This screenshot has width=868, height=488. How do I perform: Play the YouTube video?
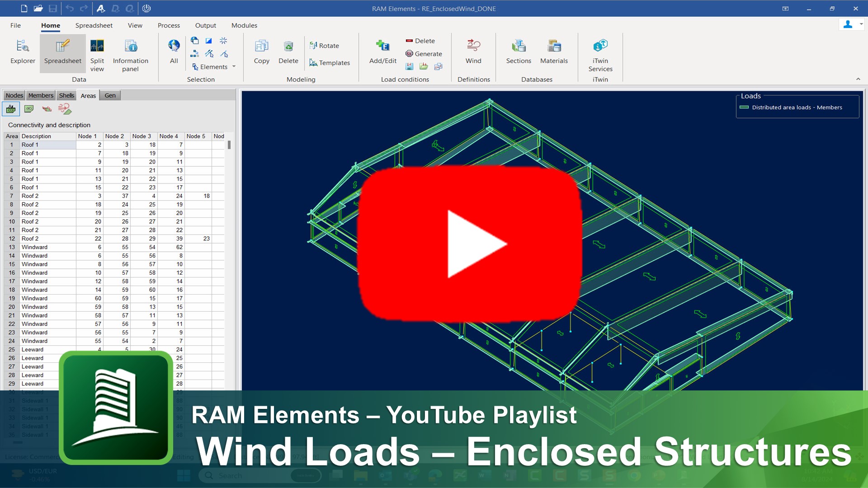pyautogui.click(x=469, y=244)
